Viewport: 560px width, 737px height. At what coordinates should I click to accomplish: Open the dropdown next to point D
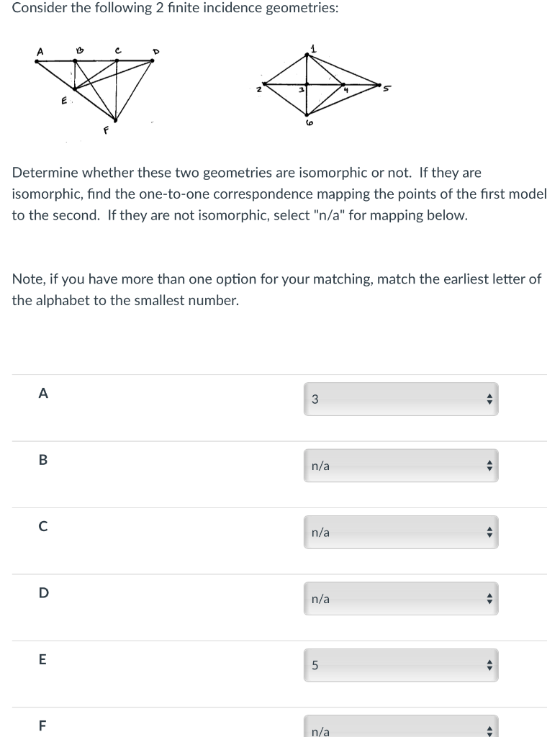400,598
